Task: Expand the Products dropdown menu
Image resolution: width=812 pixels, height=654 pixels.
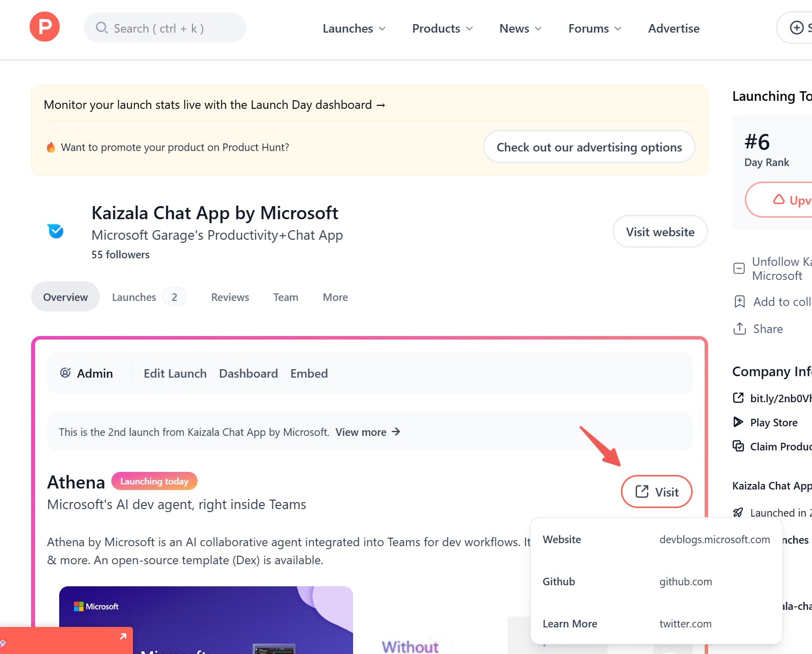Action: pyautogui.click(x=442, y=29)
